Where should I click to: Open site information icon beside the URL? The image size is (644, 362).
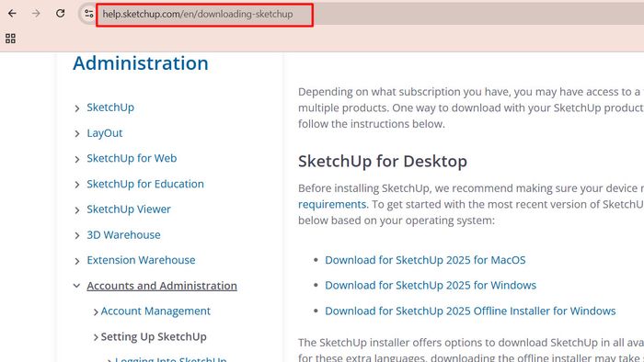pos(88,14)
